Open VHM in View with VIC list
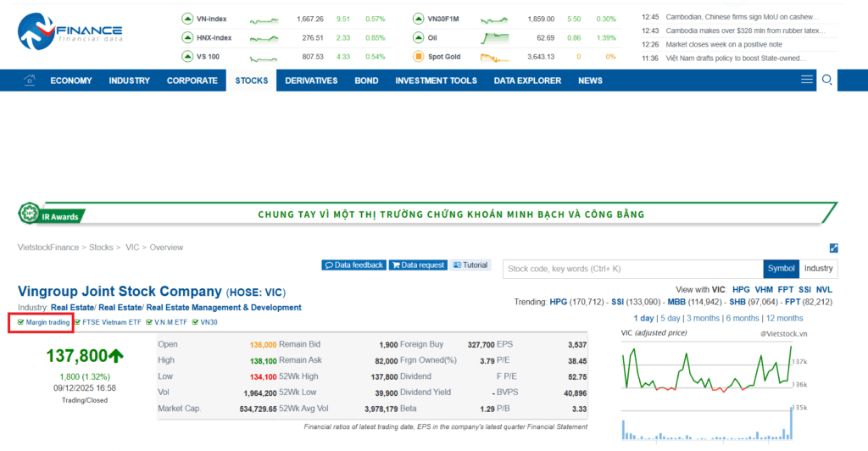The height and width of the screenshot is (451, 868). [764, 289]
